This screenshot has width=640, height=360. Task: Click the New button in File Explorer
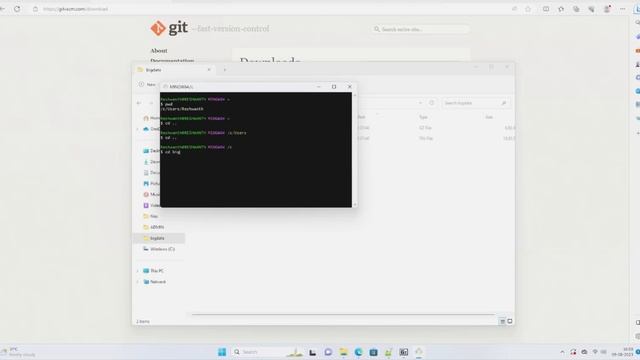(x=147, y=84)
